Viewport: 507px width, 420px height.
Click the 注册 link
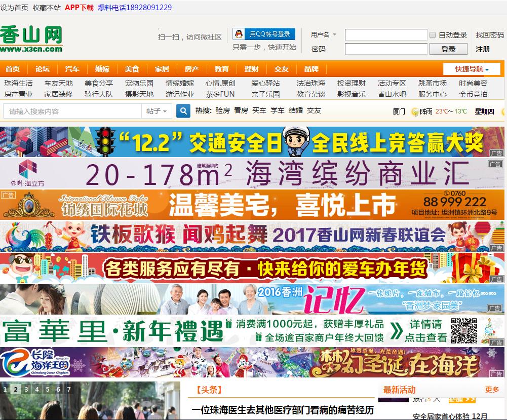[x=483, y=49]
